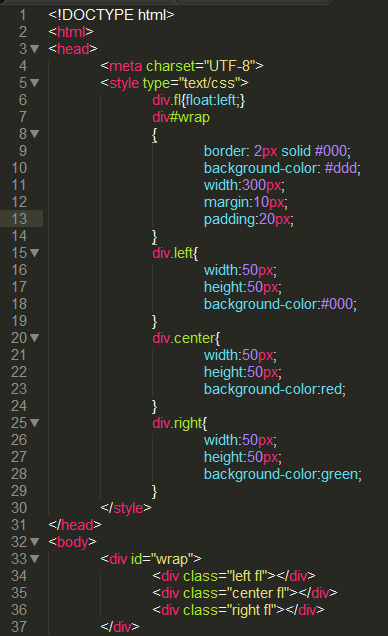The width and height of the screenshot is (388, 636).
Task: Click the closing "</head>" tag
Action: [x=75, y=525]
